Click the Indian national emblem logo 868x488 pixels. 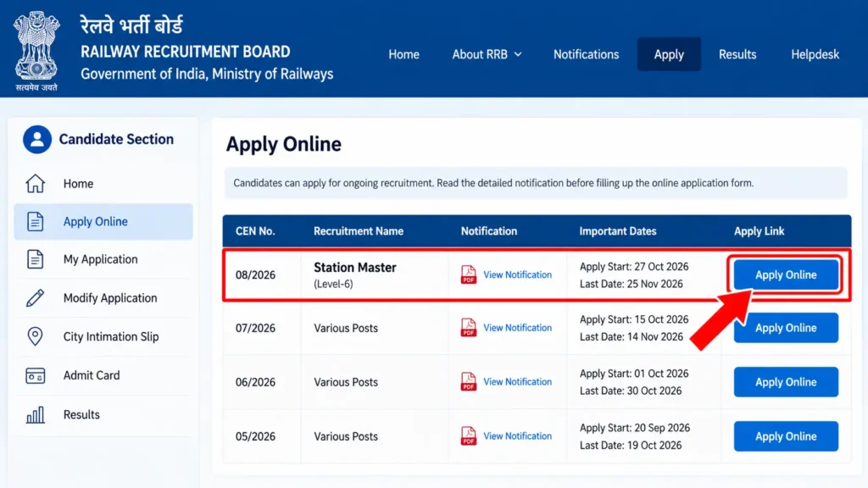click(36, 50)
